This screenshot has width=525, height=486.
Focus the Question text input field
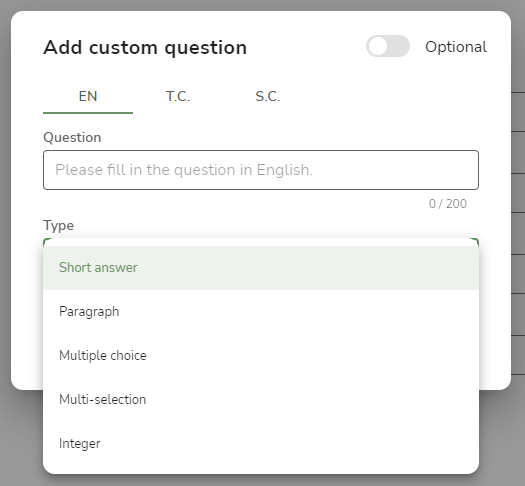click(x=261, y=170)
